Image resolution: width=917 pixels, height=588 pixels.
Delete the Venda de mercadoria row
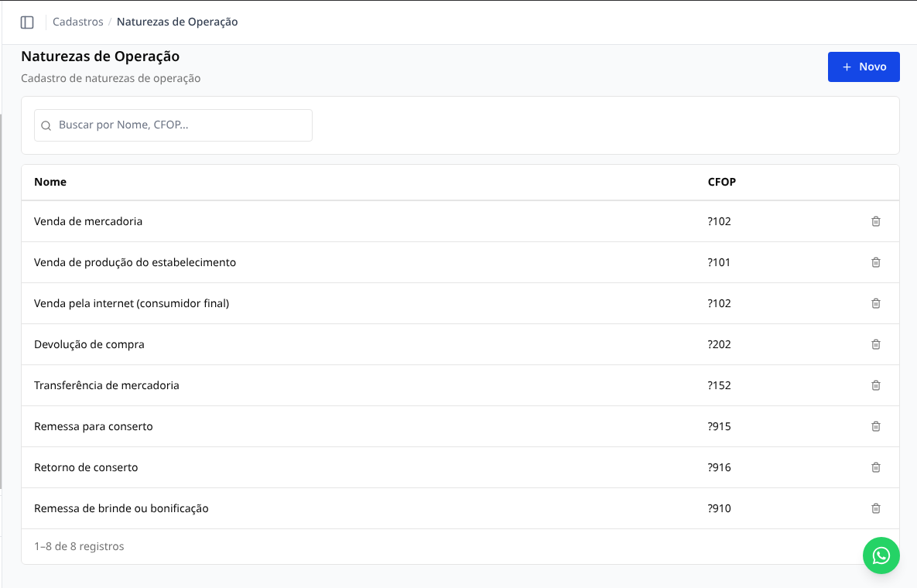pos(875,221)
